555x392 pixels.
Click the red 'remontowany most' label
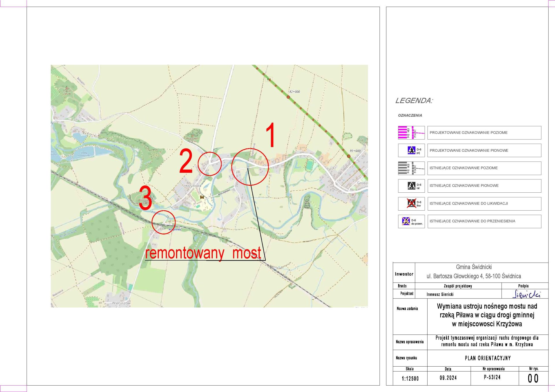[x=203, y=253]
